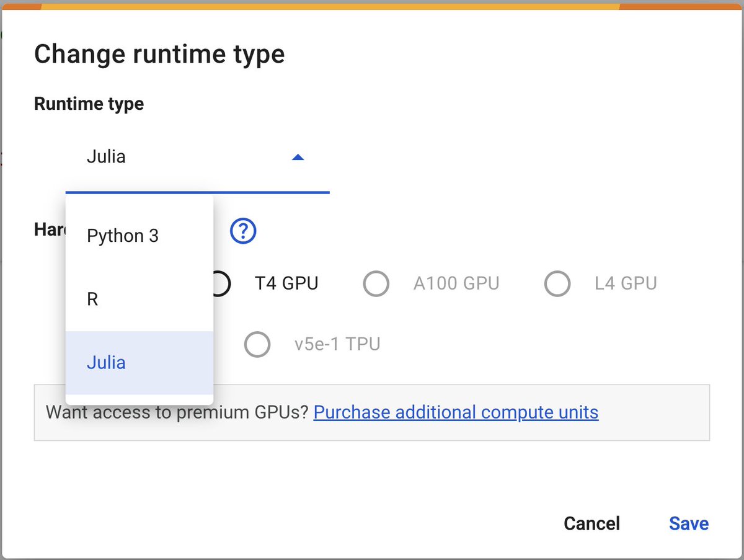Click the 'Runtime type' section label
Screen dimensions: 744x560
[x=89, y=104]
